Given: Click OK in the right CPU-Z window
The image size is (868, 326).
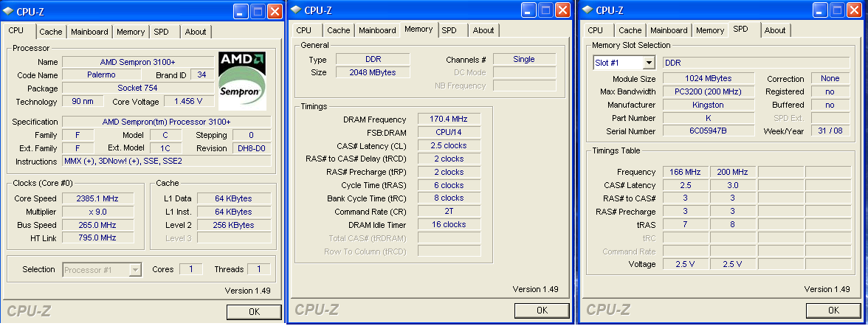Looking at the screenshot, I should tap(833, 310).
